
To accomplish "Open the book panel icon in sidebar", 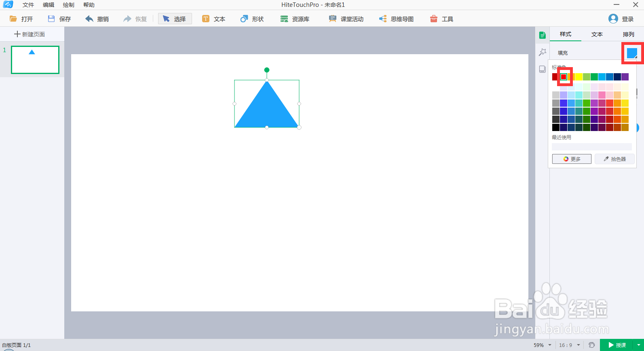I will [543, 69].
